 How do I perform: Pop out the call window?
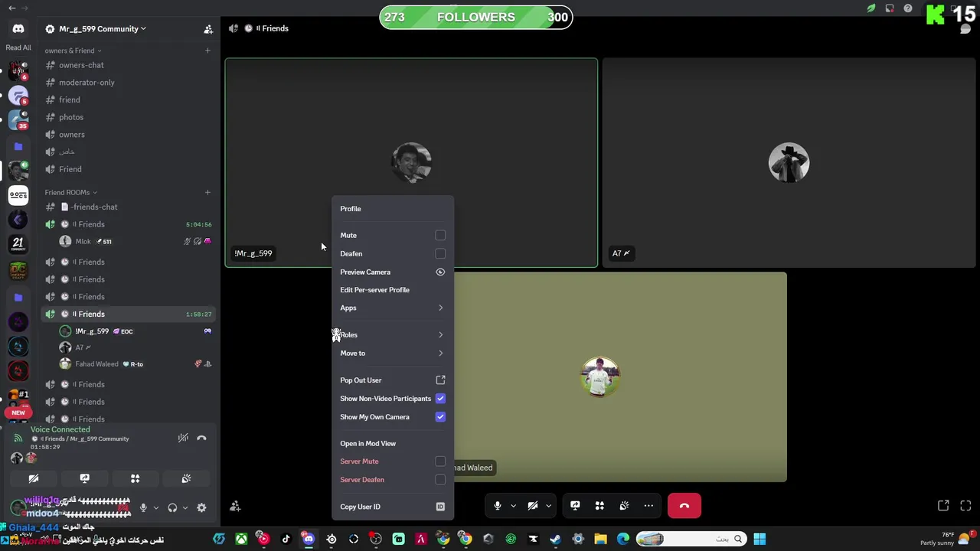tap(943, 506)
